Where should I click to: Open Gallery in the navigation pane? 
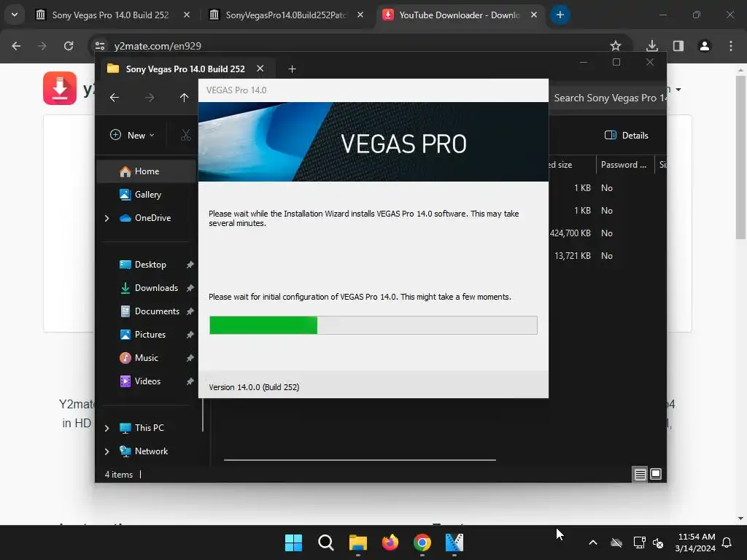click(147, 194)
